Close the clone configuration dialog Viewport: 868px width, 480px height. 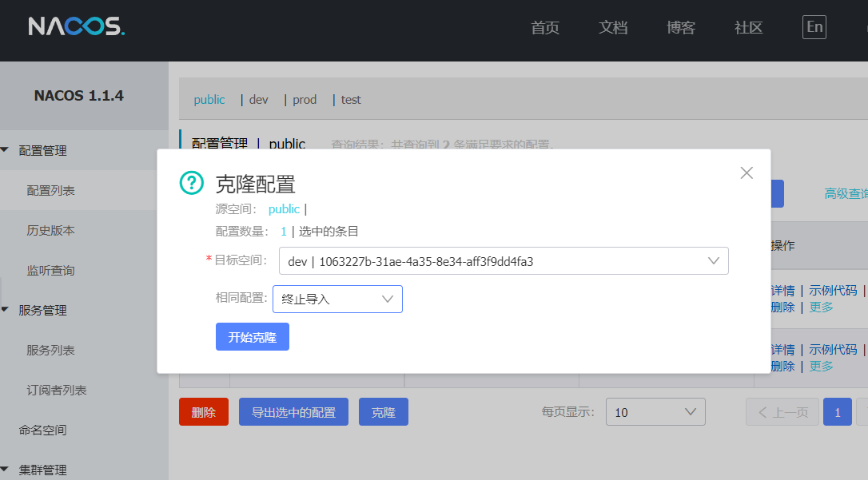pyautogui.click(x=747, y=173)
